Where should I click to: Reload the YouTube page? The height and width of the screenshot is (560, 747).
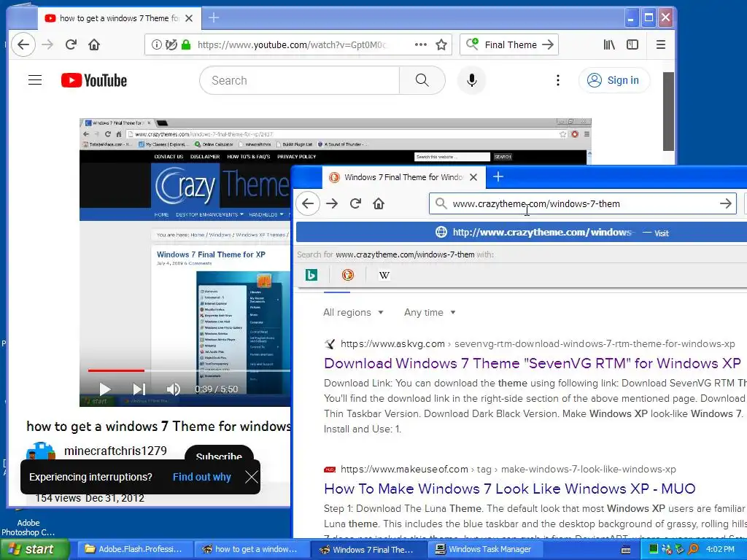coord(71,44)
